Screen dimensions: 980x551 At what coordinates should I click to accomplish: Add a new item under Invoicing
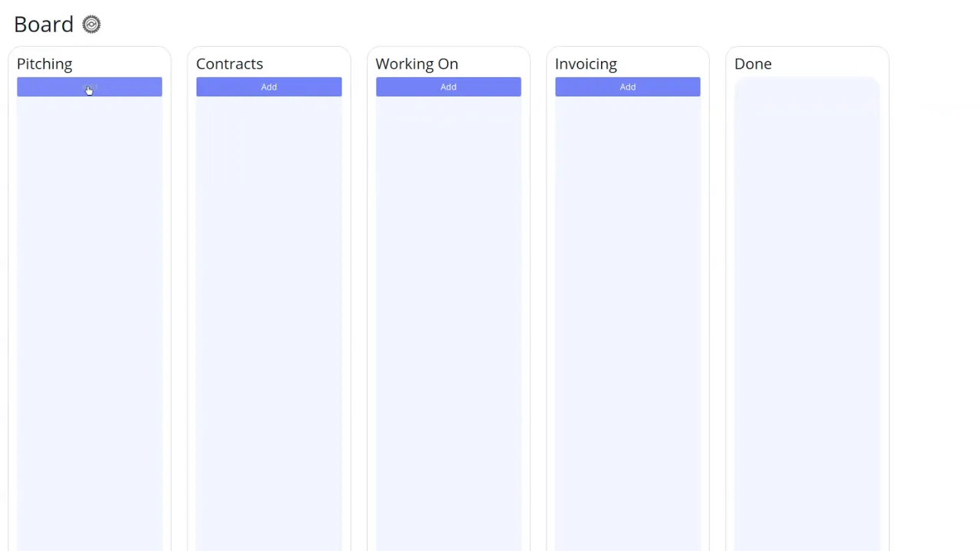click(627, 86)
